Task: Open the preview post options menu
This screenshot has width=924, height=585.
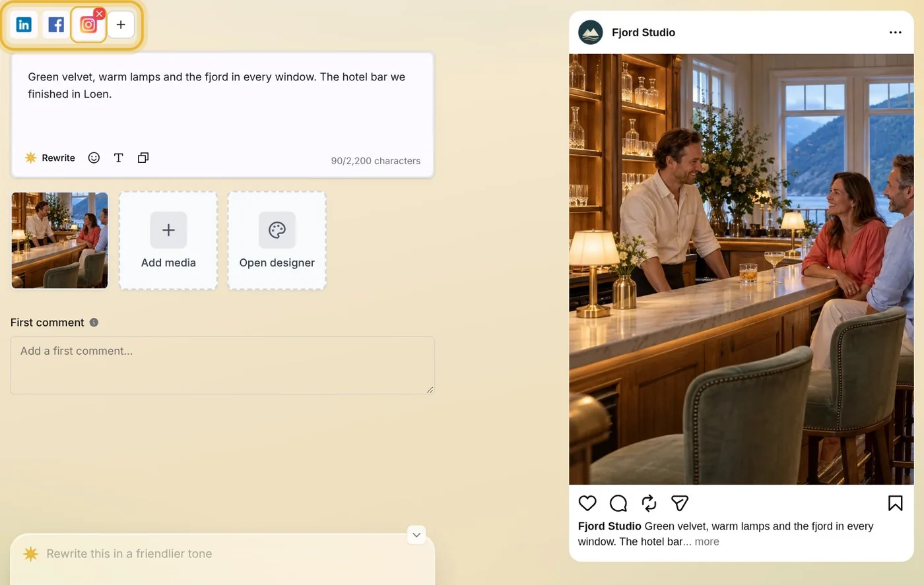Action: 895,32
